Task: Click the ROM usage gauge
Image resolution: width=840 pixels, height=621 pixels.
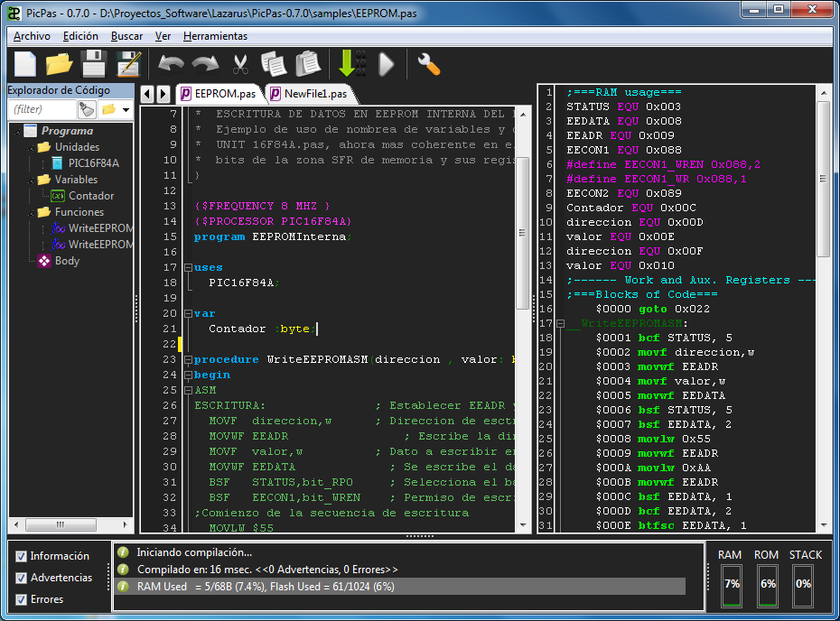Action: click(x=767, y=586)
